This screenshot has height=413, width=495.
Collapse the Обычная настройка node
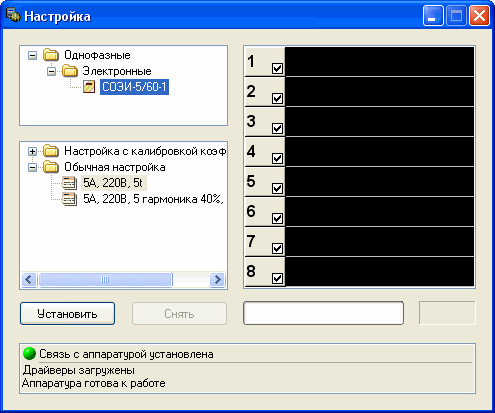tap(32, 167)
